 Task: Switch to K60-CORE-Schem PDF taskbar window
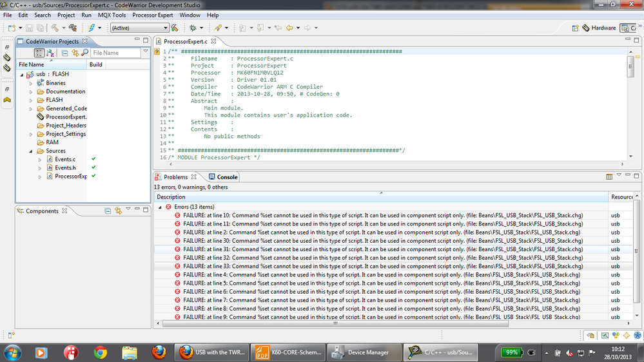tap(288, 352)
